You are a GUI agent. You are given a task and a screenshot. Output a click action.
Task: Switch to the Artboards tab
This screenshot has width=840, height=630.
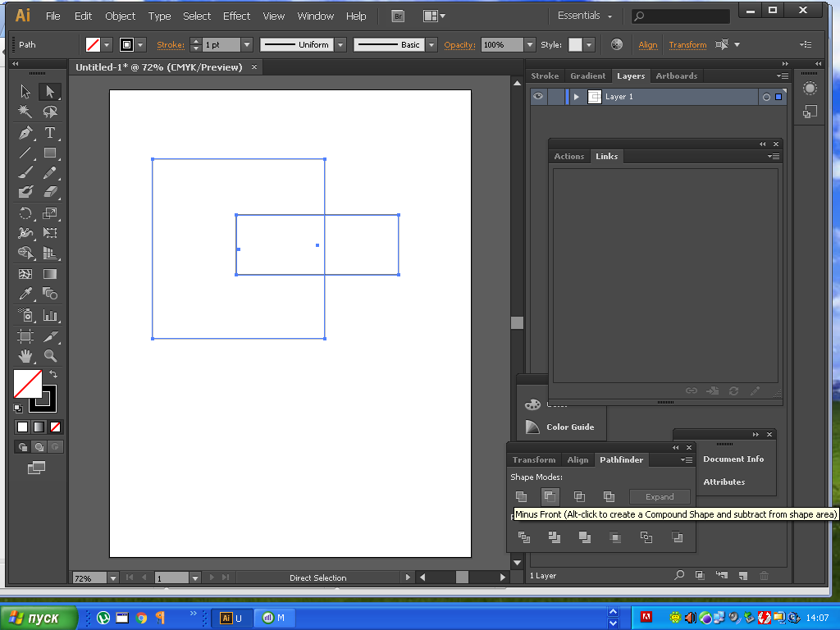676,75
